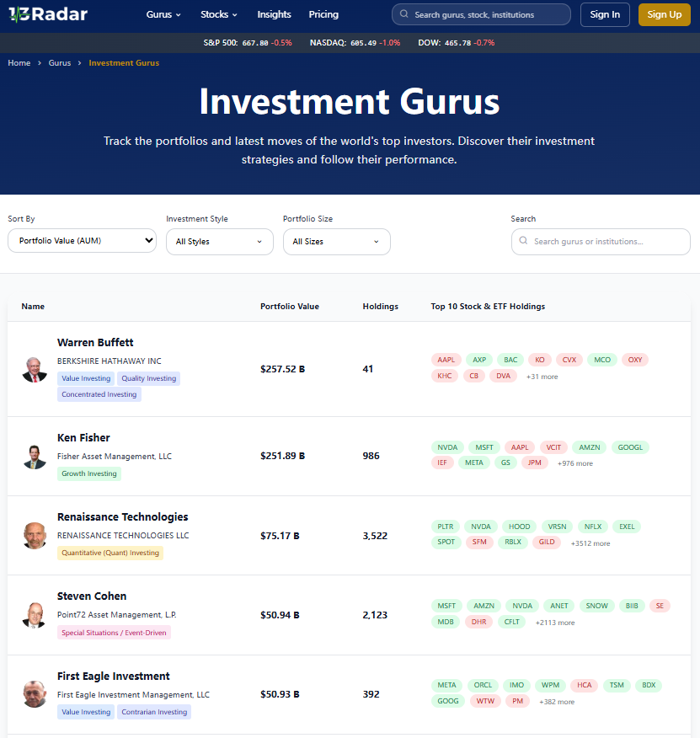This screenshot has height=738, width=700.
Task: Click the VCIT ticker chip
Action: coord(553,447)
